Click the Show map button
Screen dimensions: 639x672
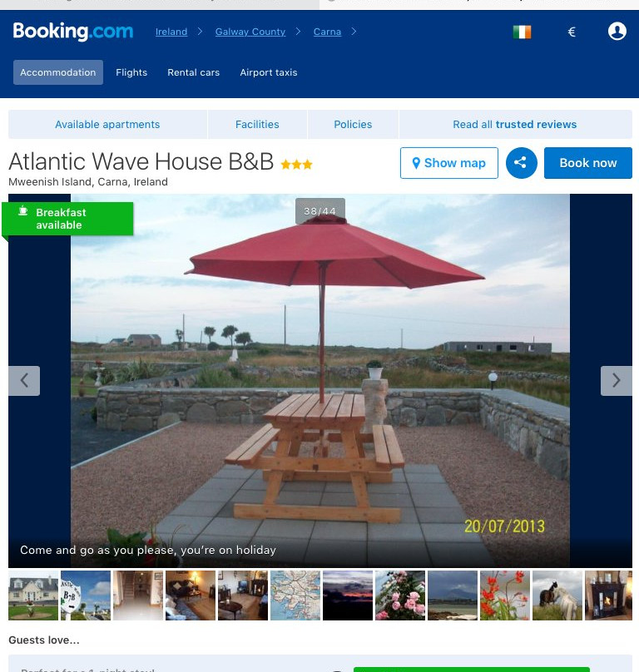(449, 163)
